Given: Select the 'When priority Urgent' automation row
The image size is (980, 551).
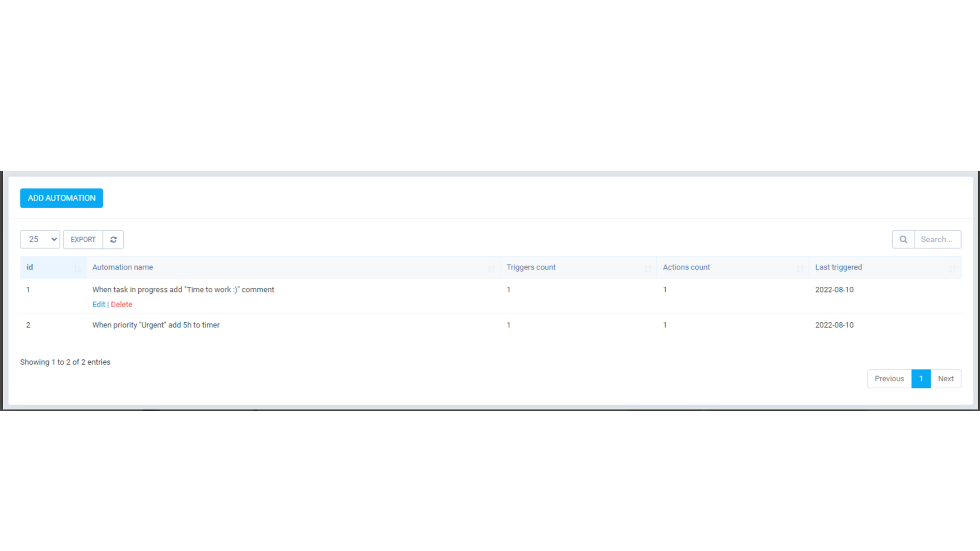Looking at the screenshot, I should point(156,325).
